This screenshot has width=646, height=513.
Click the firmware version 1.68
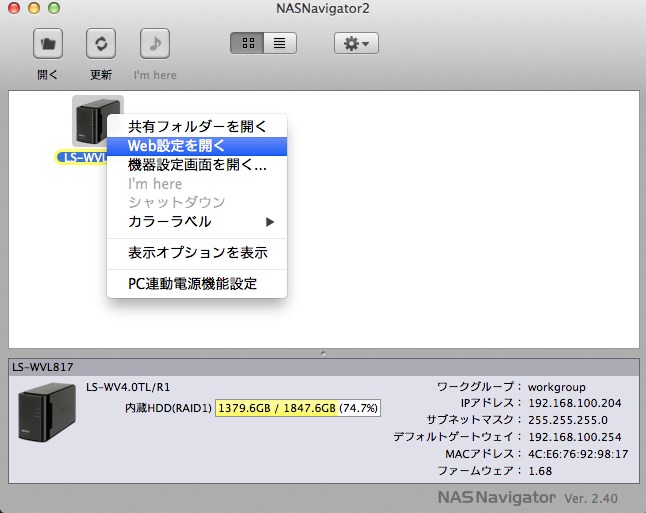[540, 471]
